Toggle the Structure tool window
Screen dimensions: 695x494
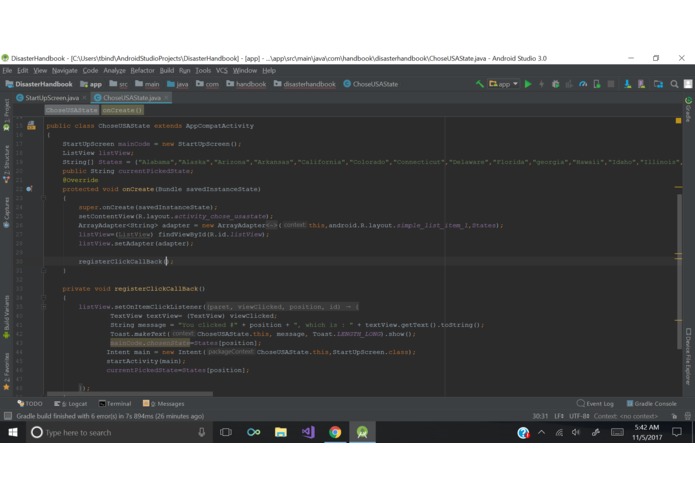tap(6, 164)
